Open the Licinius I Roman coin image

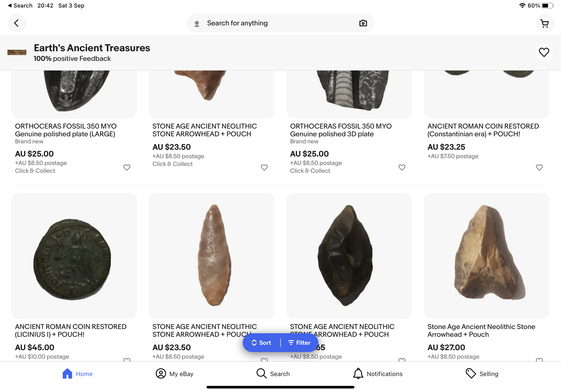coord(74,256)
